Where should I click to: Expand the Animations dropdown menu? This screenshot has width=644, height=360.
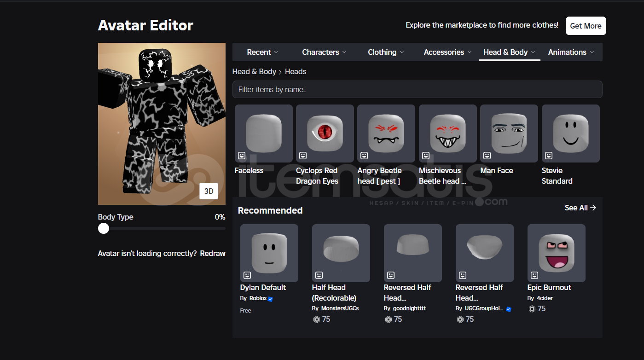(571, 52)
